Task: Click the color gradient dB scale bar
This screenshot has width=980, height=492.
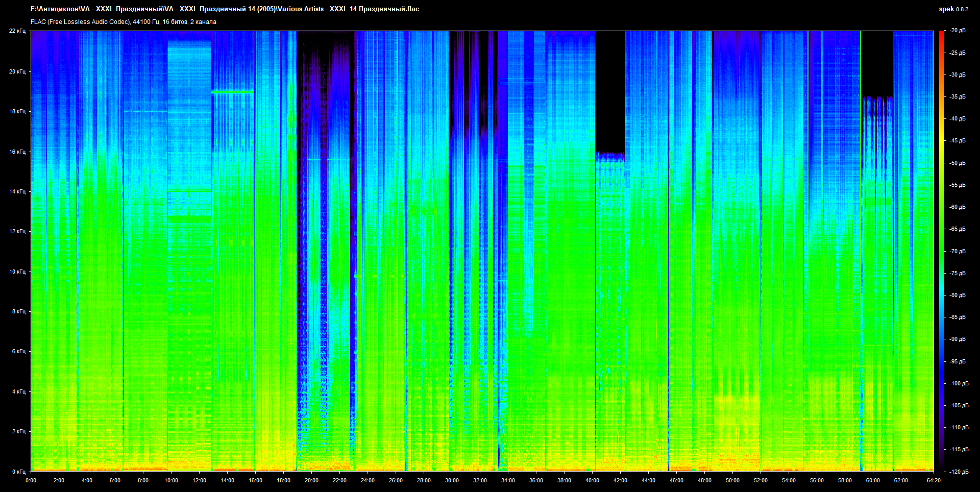Action: pyautogui.click(x=941, y=250)
